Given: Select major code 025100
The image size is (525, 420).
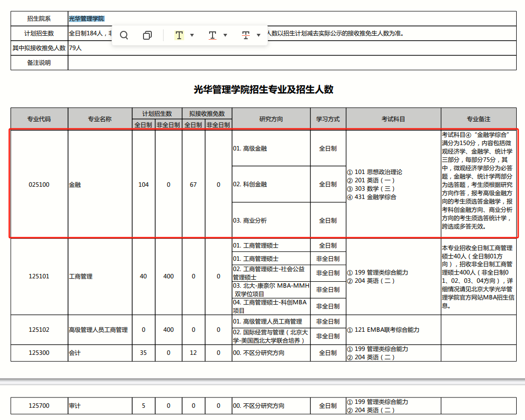Looking at the screenshot, I should 39,185.
